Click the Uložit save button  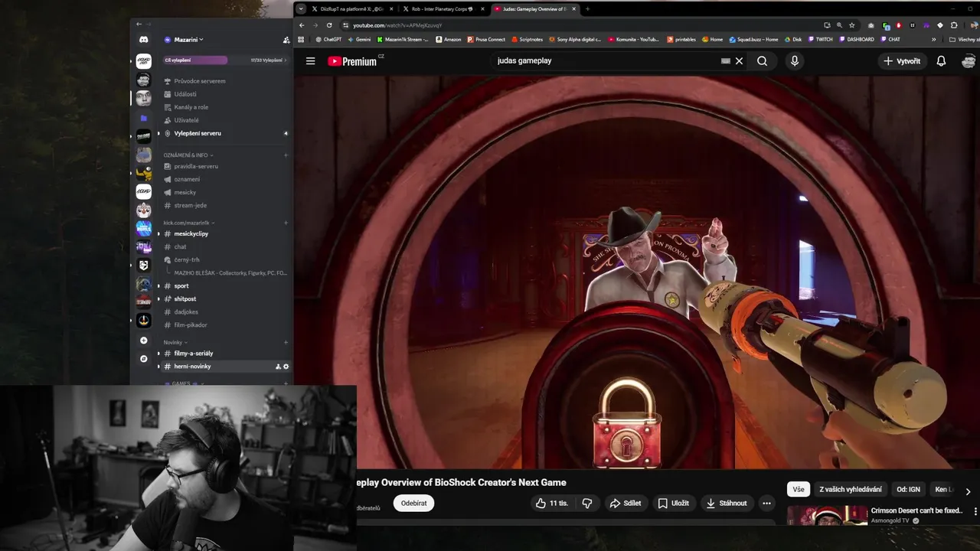click(674, 503)
